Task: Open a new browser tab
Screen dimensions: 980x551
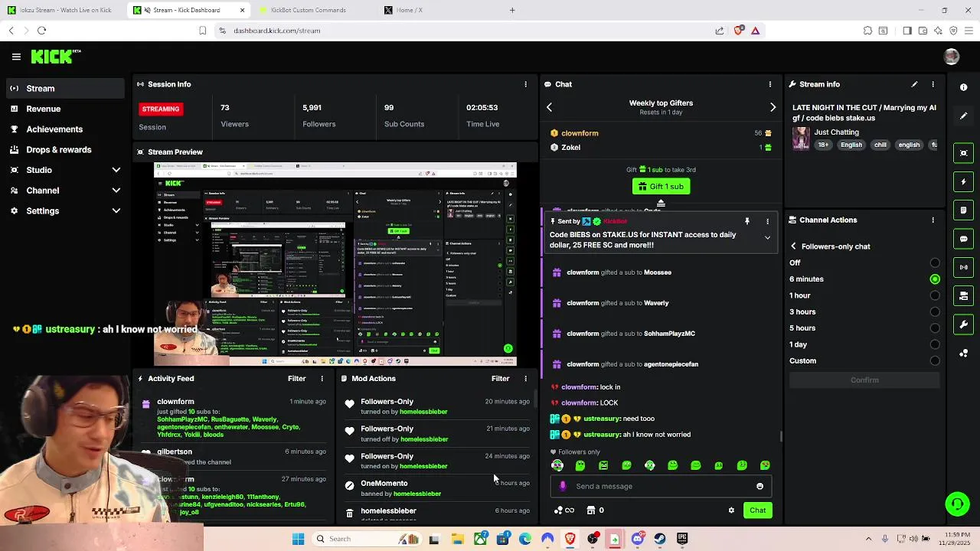Action: pos(512,10)
